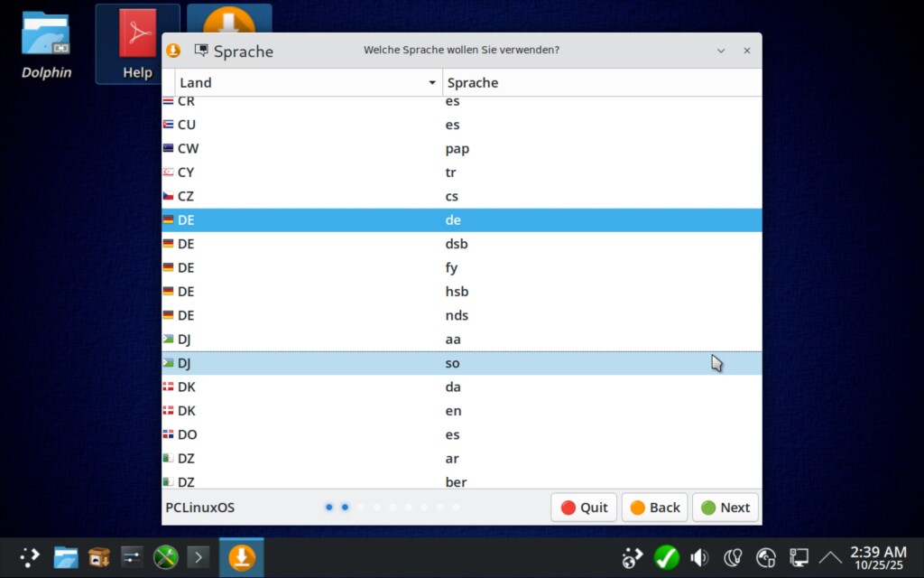
Task: Select the DE row with language nds
Action: (x=460, y=315)
